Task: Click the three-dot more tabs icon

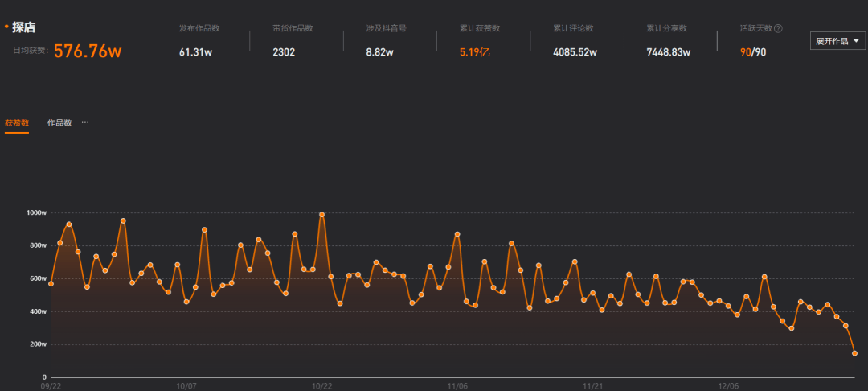Action: click(x=85, y=123)
